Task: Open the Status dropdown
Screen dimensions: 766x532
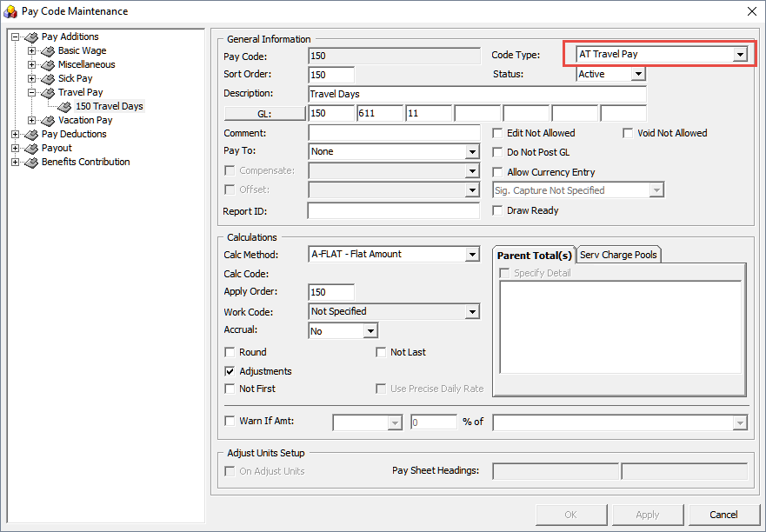Action: (637, 74)
